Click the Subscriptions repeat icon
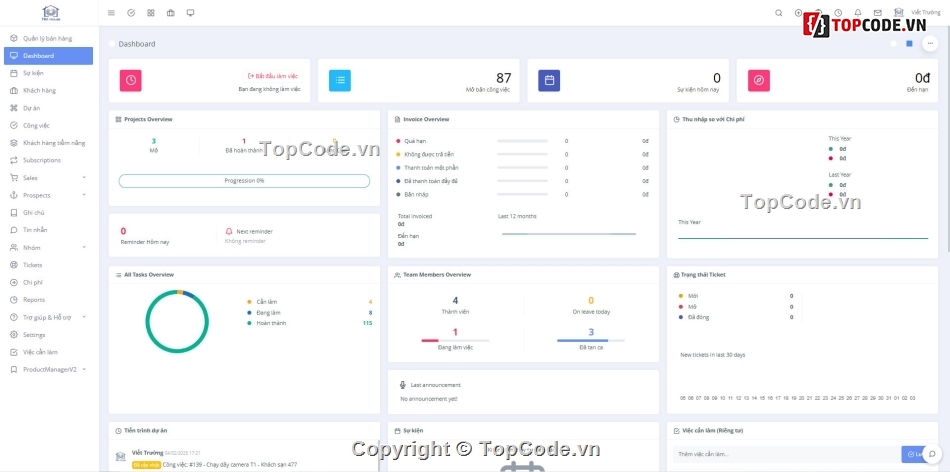 coord(14,161)
